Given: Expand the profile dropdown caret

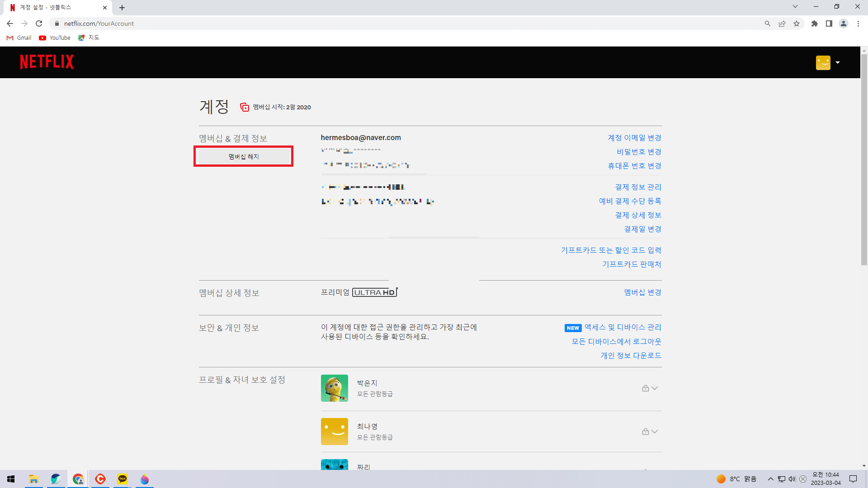Looking at the screenshot, I should click(x=838, y=62).
